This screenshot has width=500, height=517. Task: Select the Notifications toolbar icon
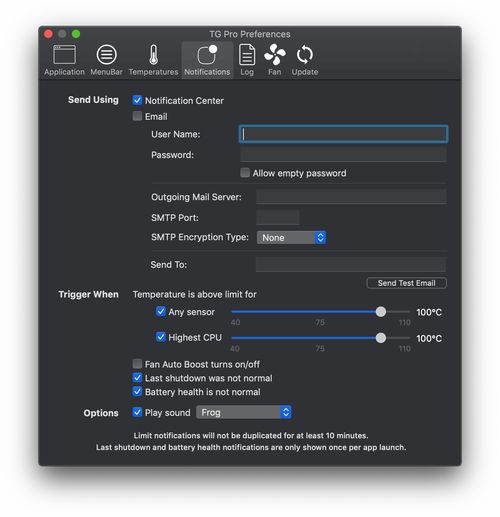point(207,60)
